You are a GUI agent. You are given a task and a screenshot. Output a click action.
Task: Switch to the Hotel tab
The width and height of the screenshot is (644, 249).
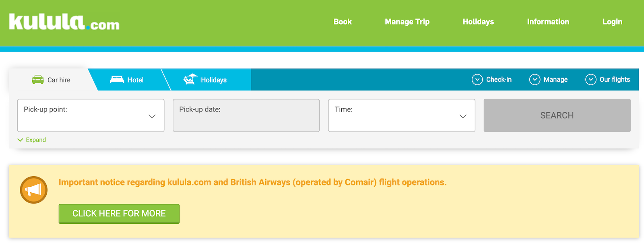tap(135, 79)
